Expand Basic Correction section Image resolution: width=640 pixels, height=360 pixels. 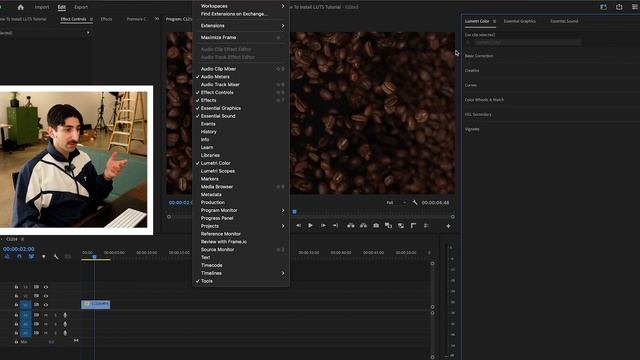tap(479, 56)
